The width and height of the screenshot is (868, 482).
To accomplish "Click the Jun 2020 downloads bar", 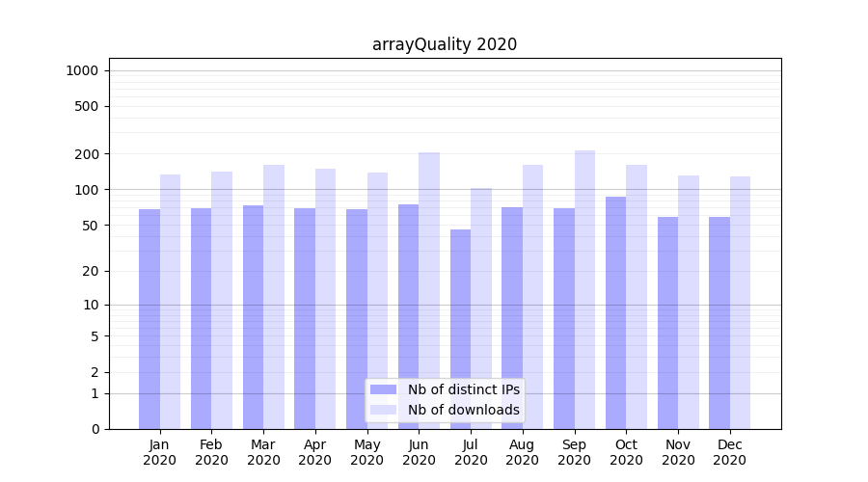I will tap(429, 290).
